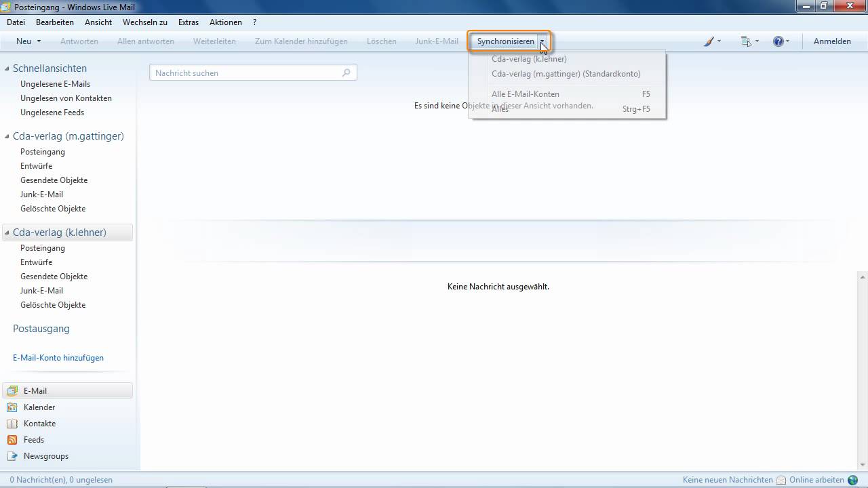Open the color scheme paintbrush icon
The width and height of the screenshot is (868, 488).
(709, 41)
